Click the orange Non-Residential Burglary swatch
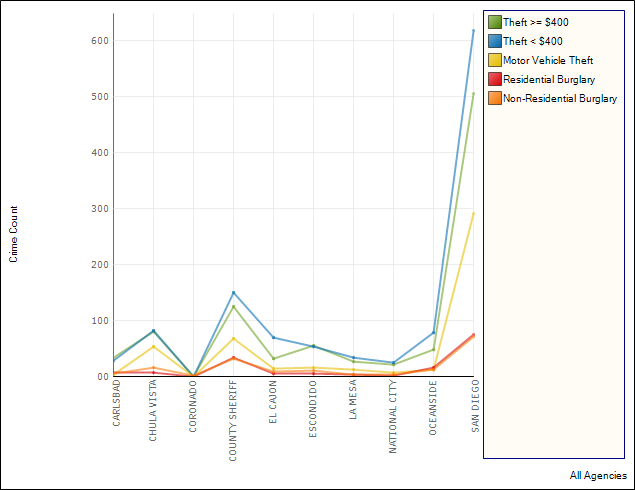This screenshot has width=635, height=490. point(494,98)
